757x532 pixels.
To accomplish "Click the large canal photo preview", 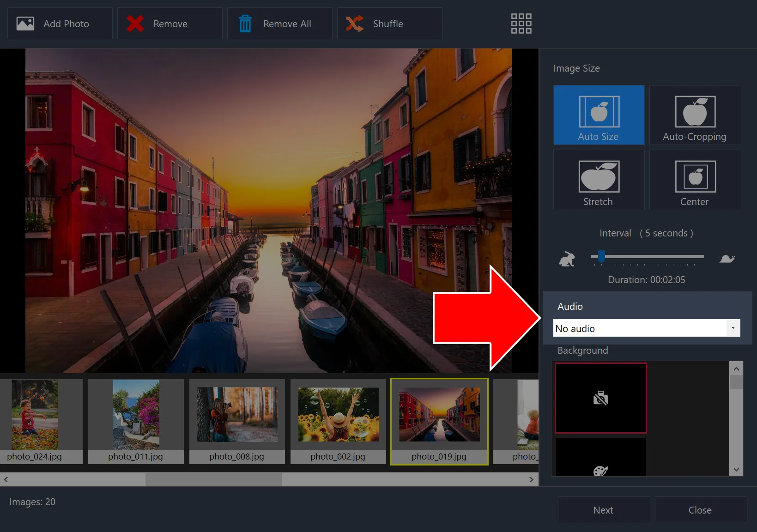I will click(x=269, y=211).
